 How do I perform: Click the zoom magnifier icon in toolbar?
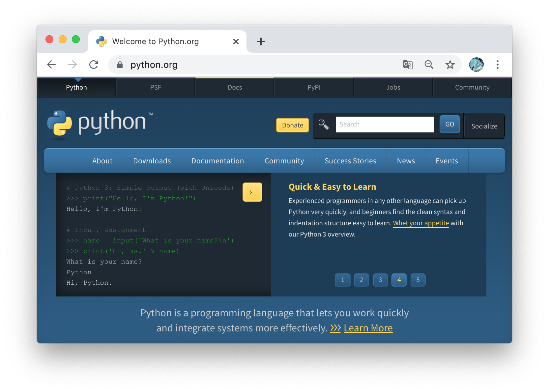coord(429,65)
